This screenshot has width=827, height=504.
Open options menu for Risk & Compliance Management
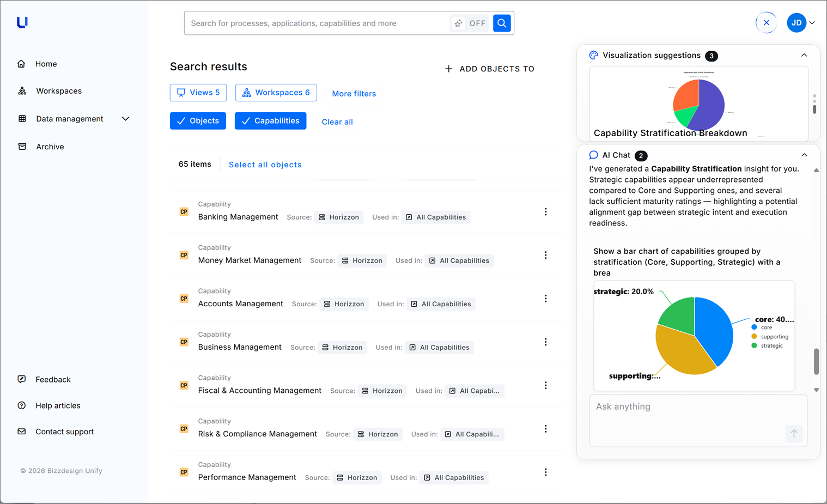[545, 429]
